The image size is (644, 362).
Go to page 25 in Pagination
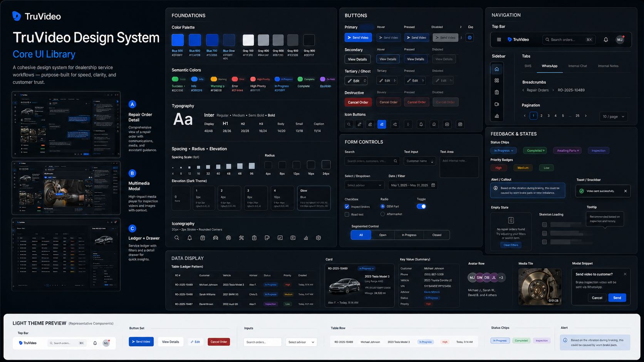coord(577,116)
